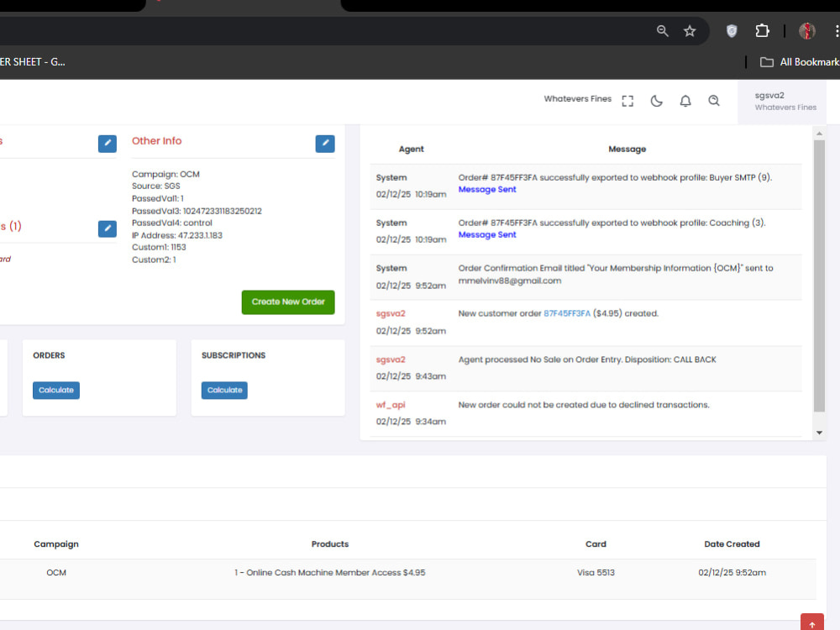The image size is (840, 630).
Task: Toggle fullscreen mode icon
Action: pyautogui.click(x=627, y=101)
